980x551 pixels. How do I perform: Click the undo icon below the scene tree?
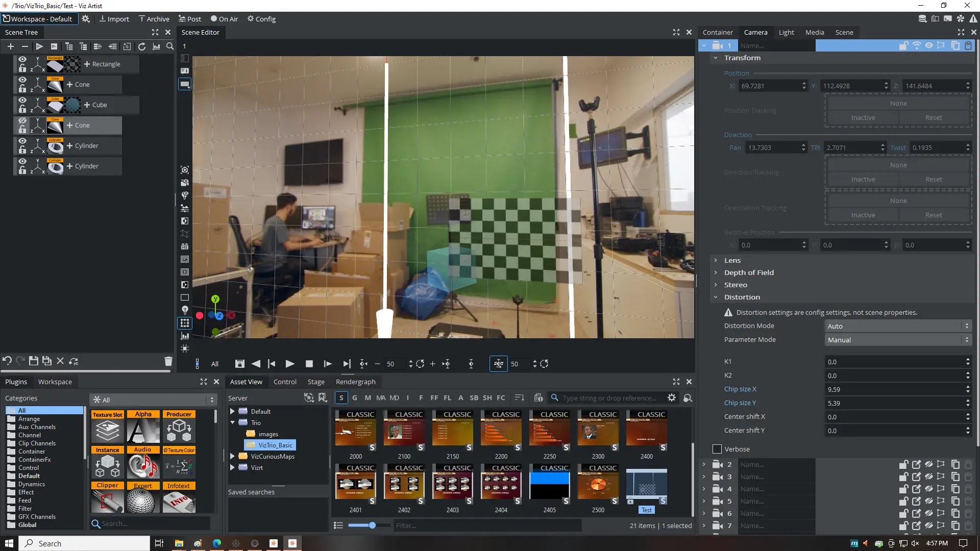tap(7, 361)
